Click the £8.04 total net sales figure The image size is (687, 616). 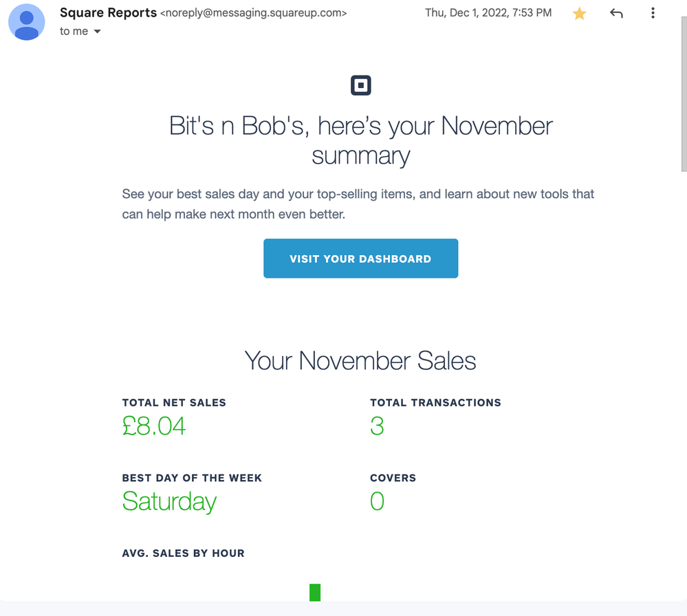(x=154, y=426)
